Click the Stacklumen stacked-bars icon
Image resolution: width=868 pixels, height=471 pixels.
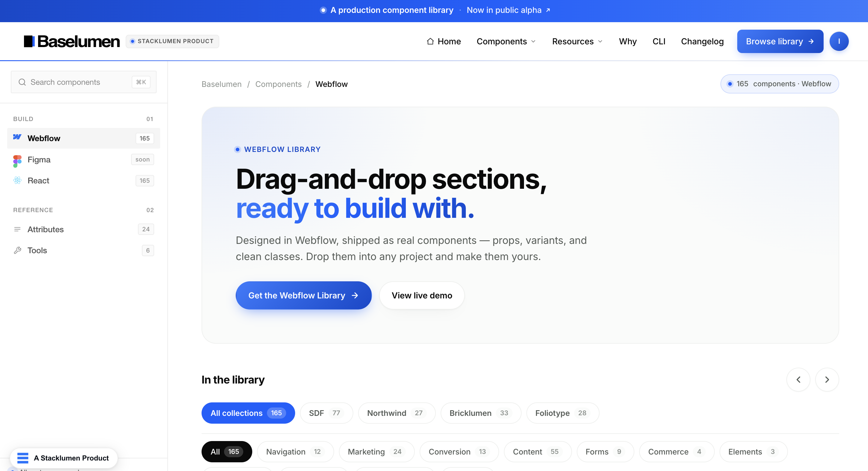point(22,458)
